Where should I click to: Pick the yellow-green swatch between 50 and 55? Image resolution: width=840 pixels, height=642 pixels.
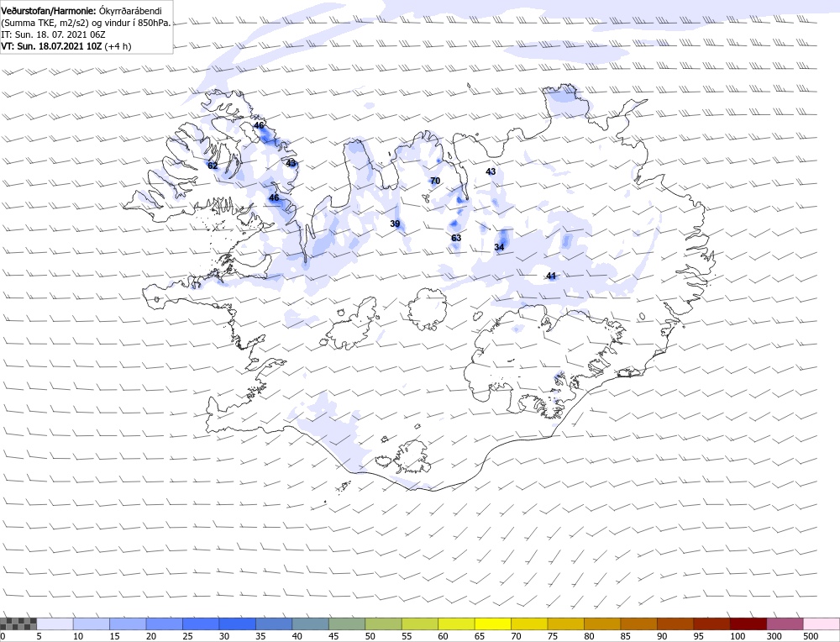[383, 624]
